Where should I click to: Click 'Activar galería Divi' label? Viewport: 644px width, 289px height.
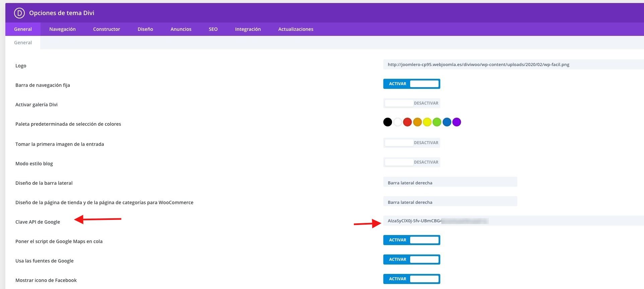click(x=37, y=105)
